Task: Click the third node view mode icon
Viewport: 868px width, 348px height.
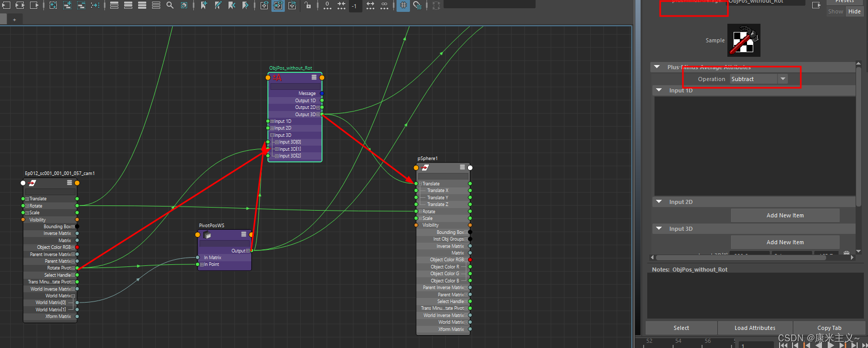Action: pyautogui.click(x=142, y=5)
